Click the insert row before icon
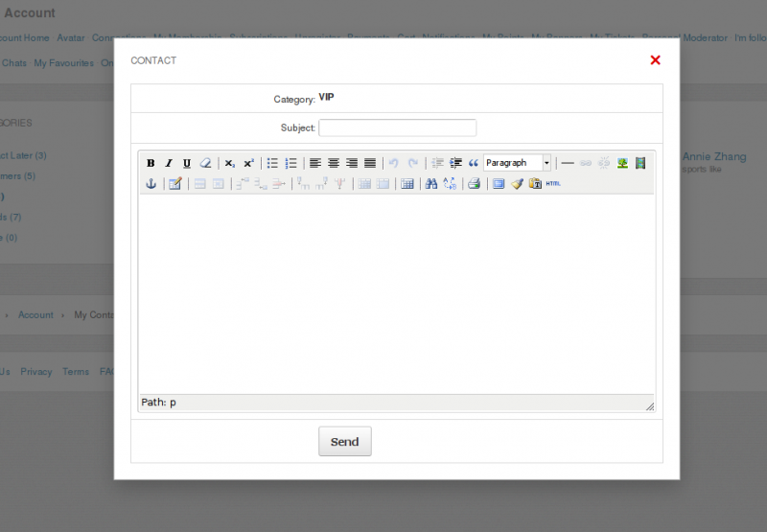Image resolution: width=767 pixels, height=532 pixels. point(243,184)
